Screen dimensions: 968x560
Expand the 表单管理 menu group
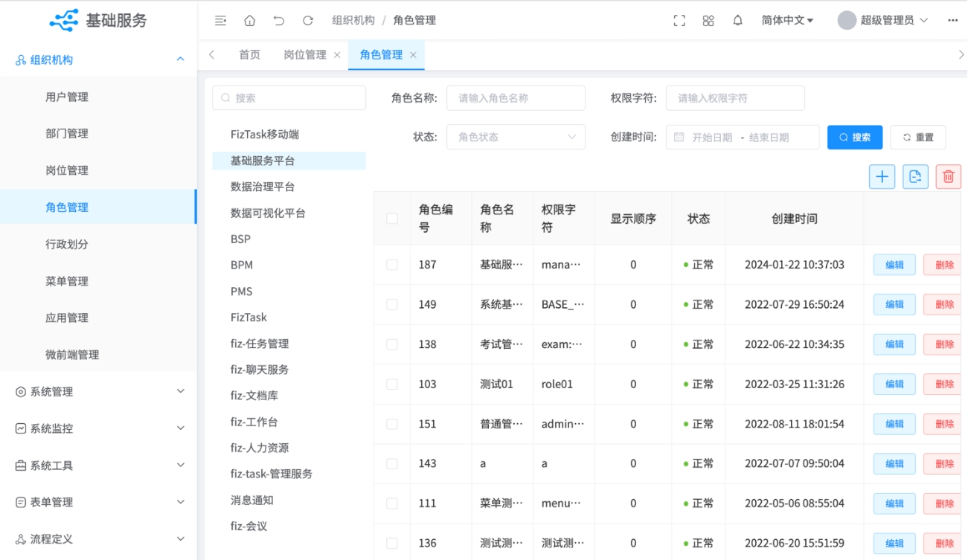point(98,502)
